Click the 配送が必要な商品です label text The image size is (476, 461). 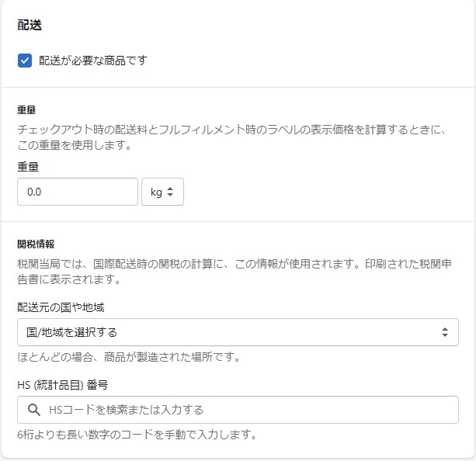pyautogui.click(x=93, y=61)
